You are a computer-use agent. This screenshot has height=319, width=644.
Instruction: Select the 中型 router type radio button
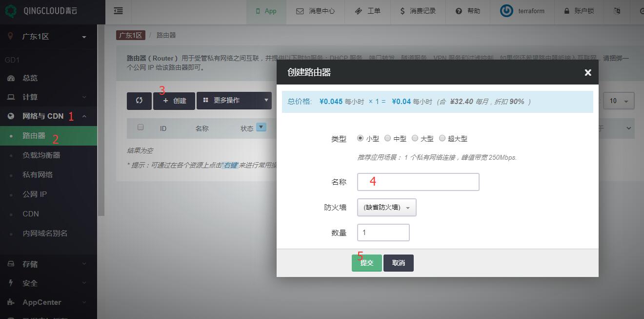[388, 138]
